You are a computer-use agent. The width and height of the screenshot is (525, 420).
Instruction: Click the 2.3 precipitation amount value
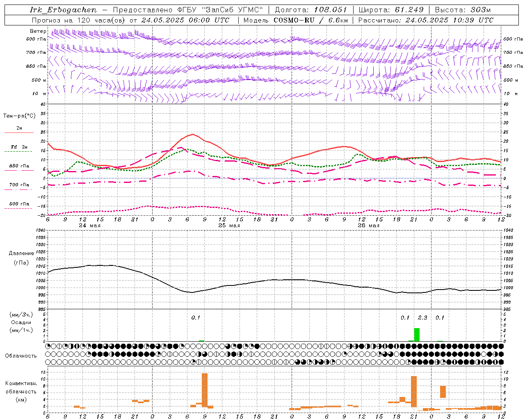[422, 317]
